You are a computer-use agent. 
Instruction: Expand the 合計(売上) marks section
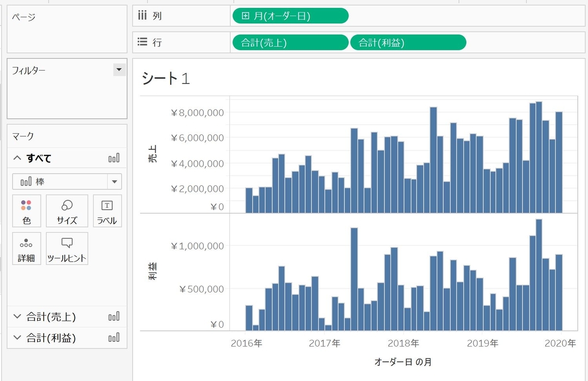click(x=17, y=317)
